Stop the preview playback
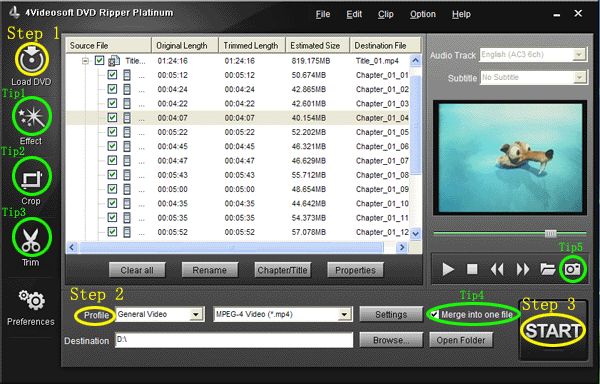This screenshot has height=384, width=600. tap(472, 269)
